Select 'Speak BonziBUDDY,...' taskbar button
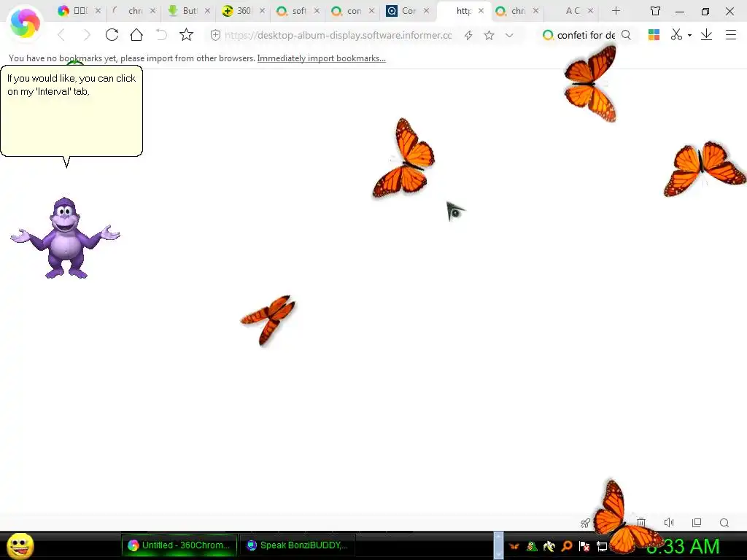 coord(298,545)
